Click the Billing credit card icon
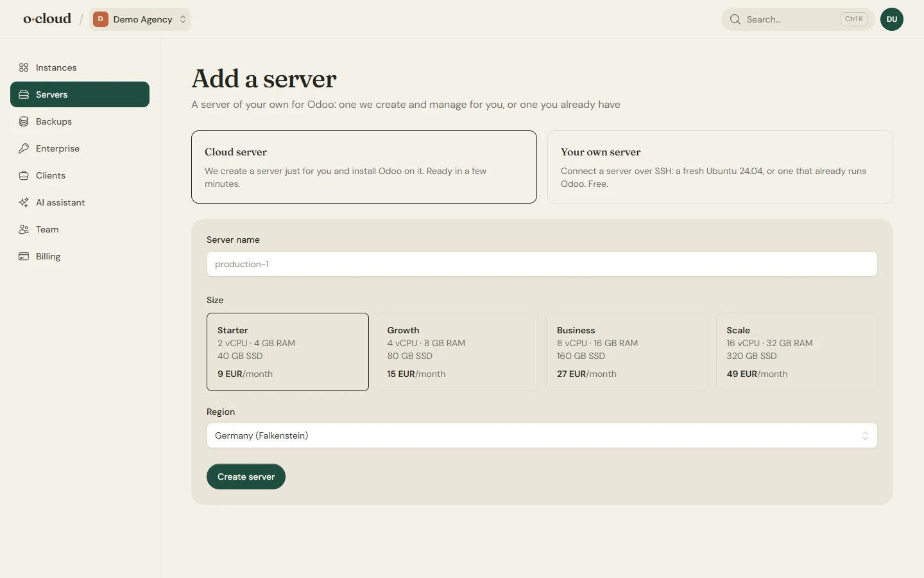 point(24,256)
